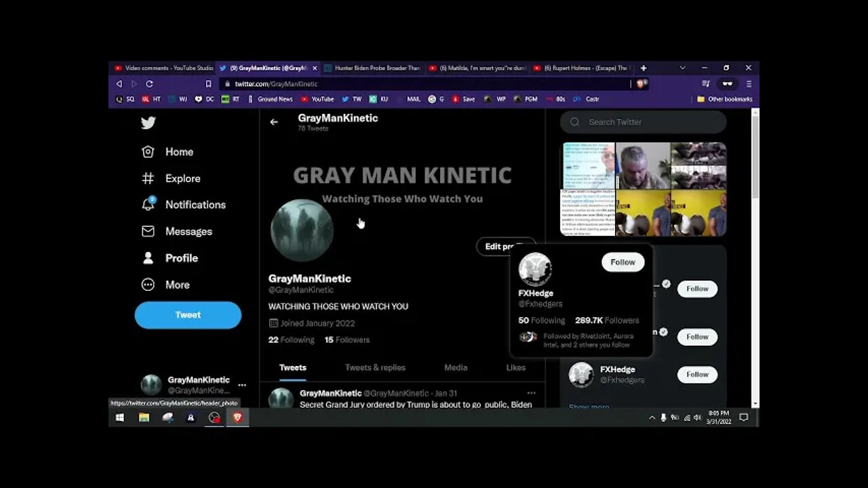
Task: Show hidden system tray icons
Action: (652, 418)
